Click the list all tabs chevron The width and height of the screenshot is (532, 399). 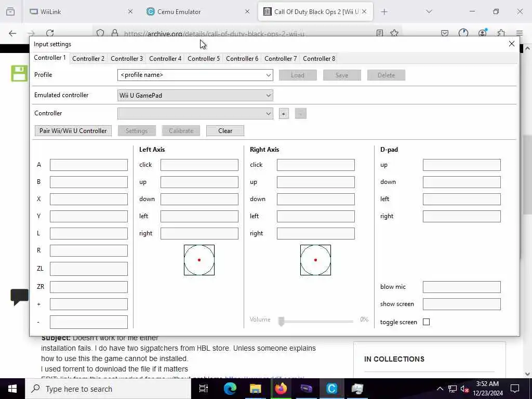click(429, 11)
